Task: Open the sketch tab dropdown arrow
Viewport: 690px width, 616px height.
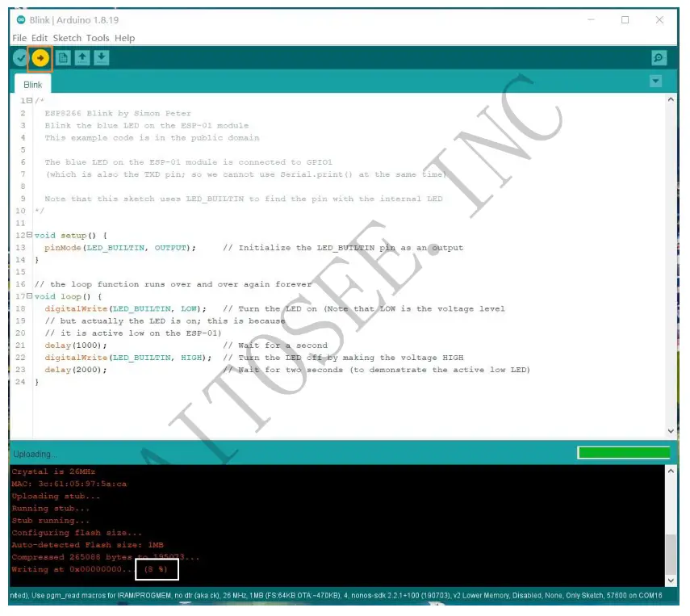Action: click(655, 81)
